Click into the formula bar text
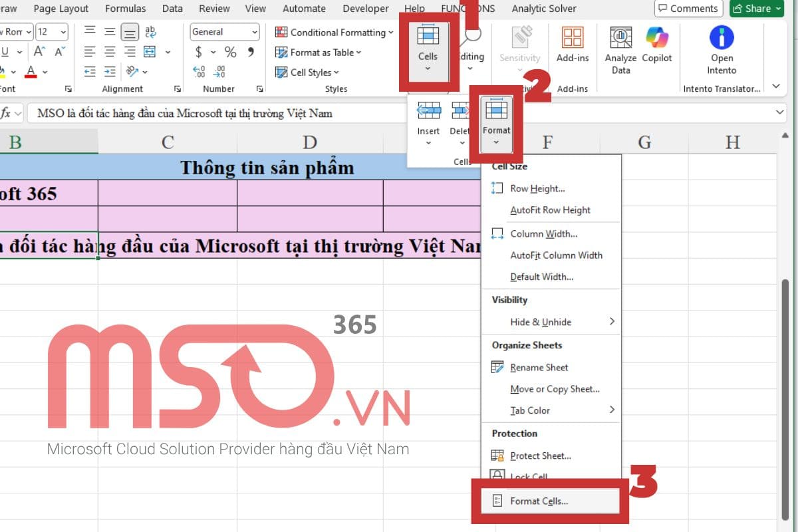 click(185, 113)
